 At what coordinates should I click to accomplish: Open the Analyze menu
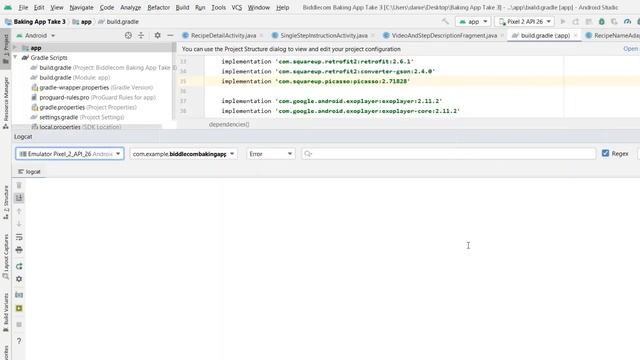click(131, 7)
